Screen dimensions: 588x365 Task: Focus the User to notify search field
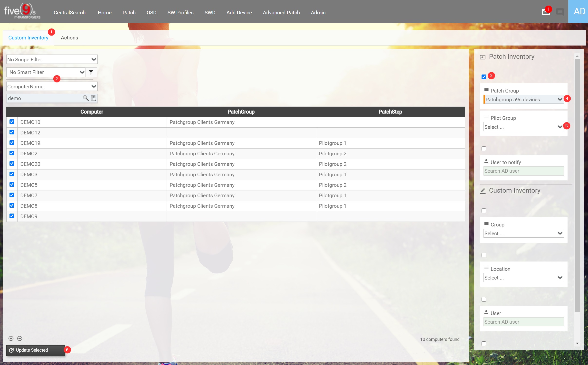point(523,171)
